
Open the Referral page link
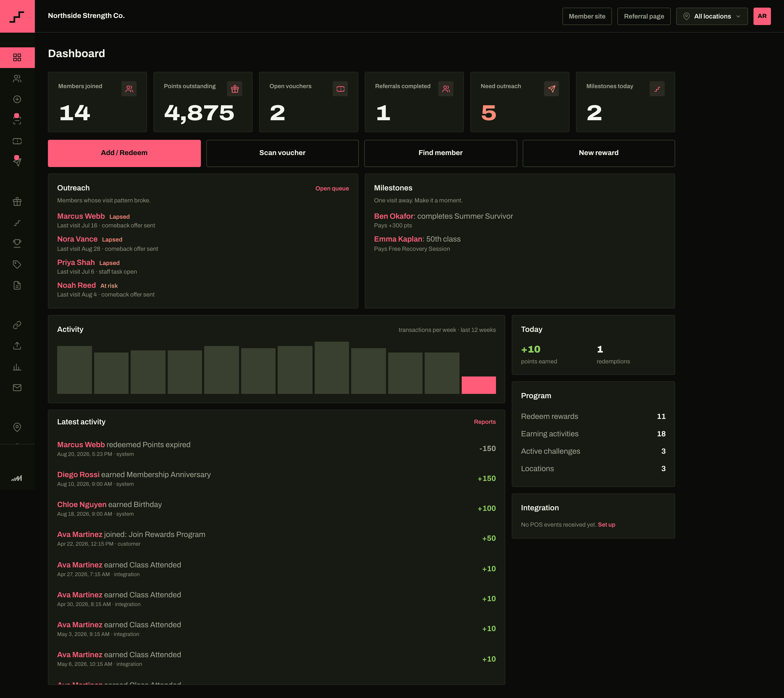[x=644, y=16]
